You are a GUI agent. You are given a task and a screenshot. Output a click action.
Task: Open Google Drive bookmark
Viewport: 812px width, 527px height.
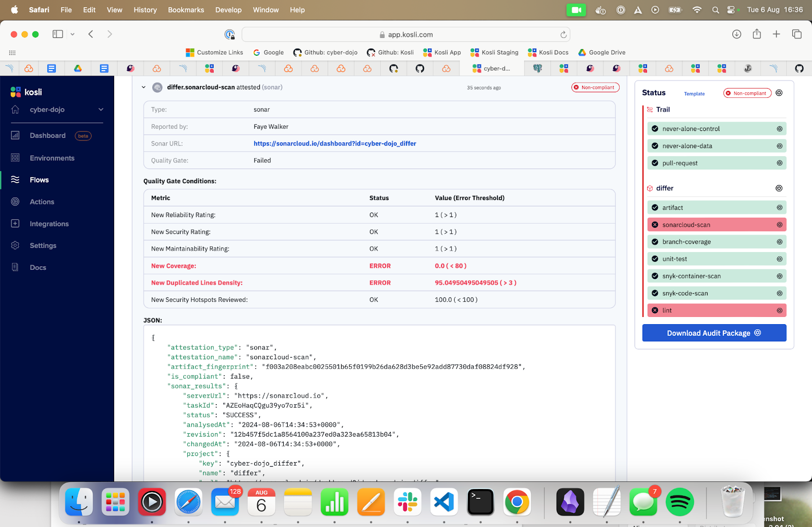click(602, 52)
